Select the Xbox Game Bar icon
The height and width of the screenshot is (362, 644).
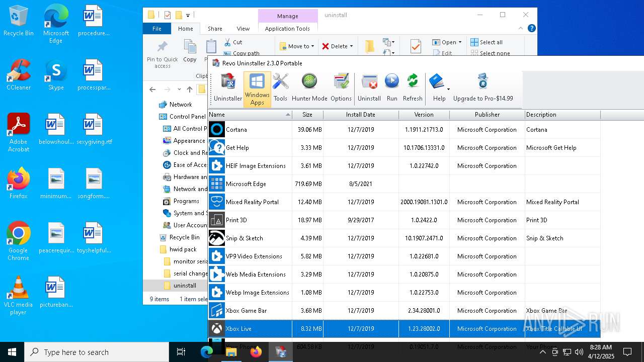217,311
